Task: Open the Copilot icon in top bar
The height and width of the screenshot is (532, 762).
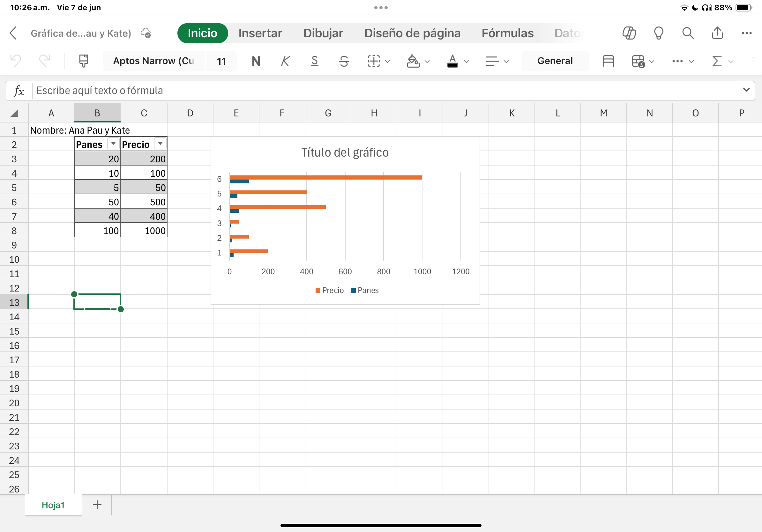Action: (629, 33)
